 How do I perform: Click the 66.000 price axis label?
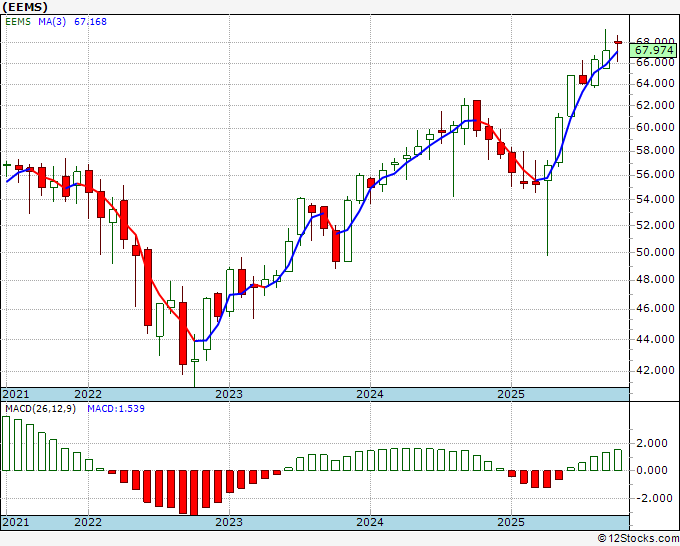(x=655, y=62)
